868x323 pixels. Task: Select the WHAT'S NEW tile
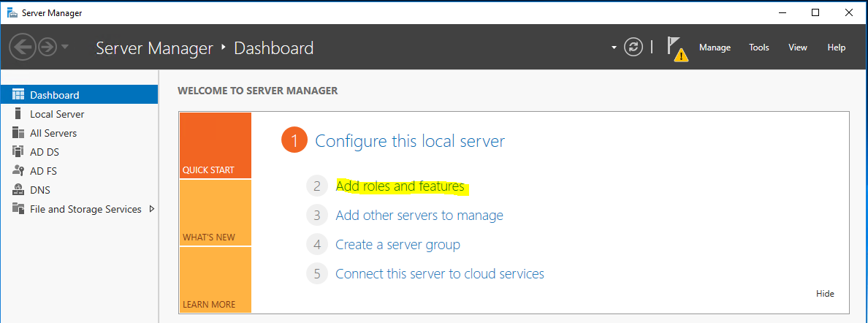216,213
